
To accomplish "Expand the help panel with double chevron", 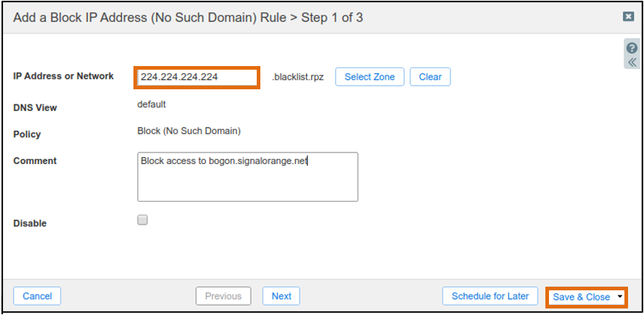I will pos(632,62).
